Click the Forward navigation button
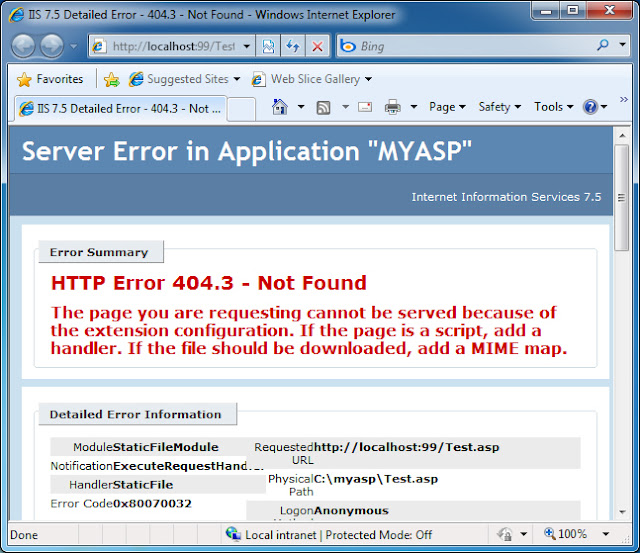The image size is (640, 553). (51, 46)
